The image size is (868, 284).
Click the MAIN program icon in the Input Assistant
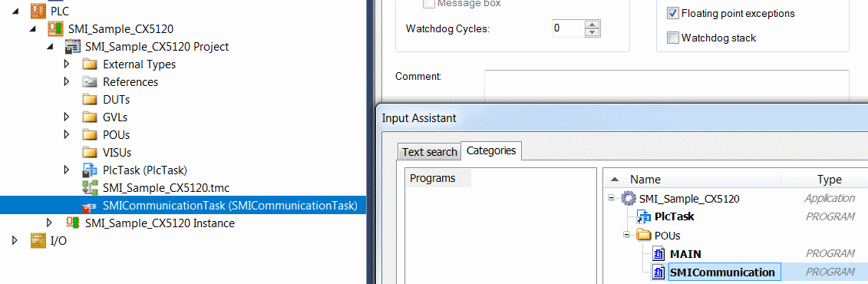coord(658,254)
